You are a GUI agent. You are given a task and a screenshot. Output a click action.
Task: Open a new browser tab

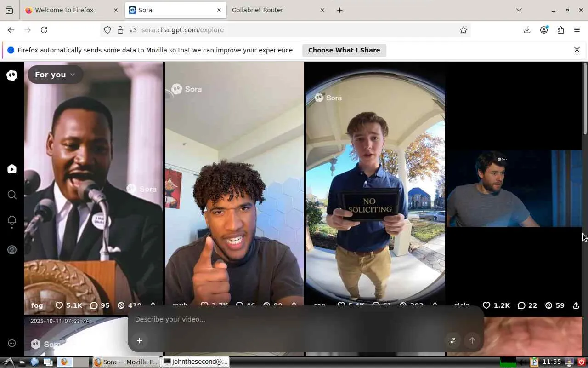coord(340,10)
